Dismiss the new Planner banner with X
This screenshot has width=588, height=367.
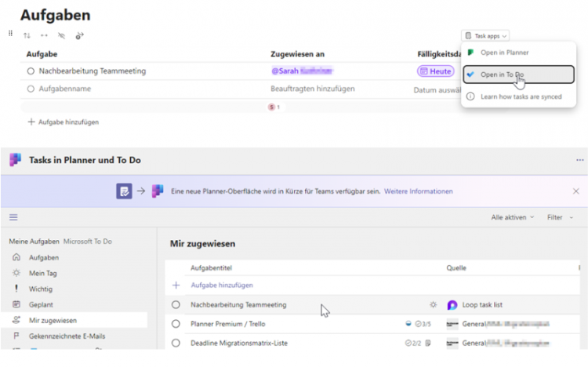[576, 191]
